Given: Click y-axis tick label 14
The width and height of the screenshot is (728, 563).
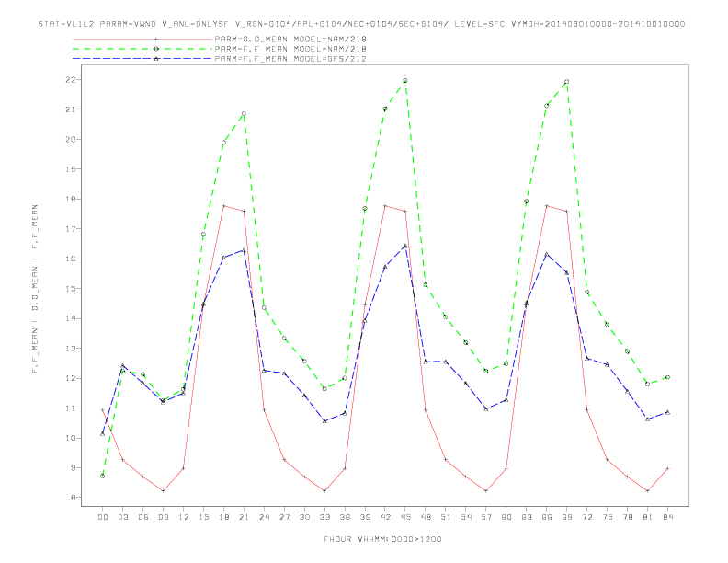Looking at the screenshot, I should [70, 318].
